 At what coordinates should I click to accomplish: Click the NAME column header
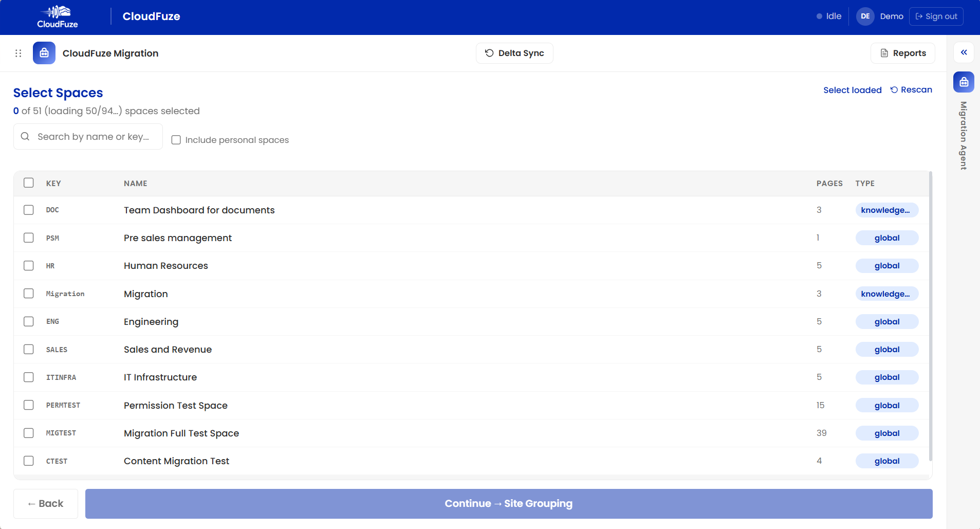click(136, 184)
